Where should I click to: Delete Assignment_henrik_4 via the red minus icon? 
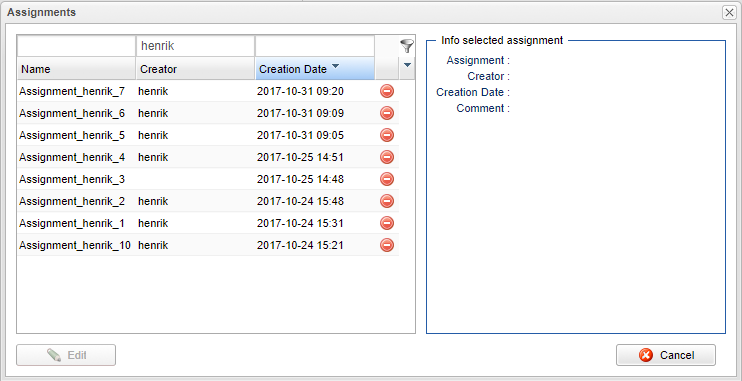click(x=387, y=157)
